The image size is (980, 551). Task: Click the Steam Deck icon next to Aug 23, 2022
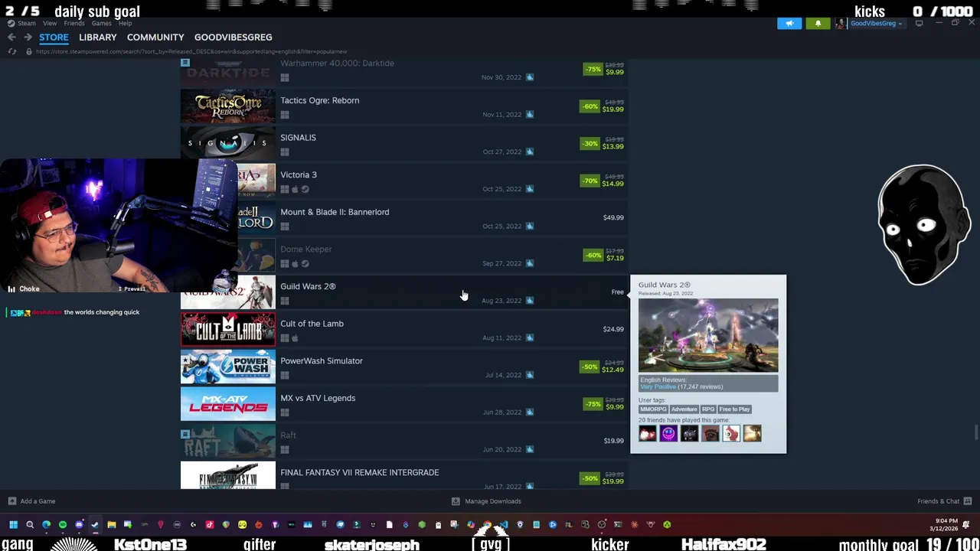pyautogui.click(x=529, y=301)
